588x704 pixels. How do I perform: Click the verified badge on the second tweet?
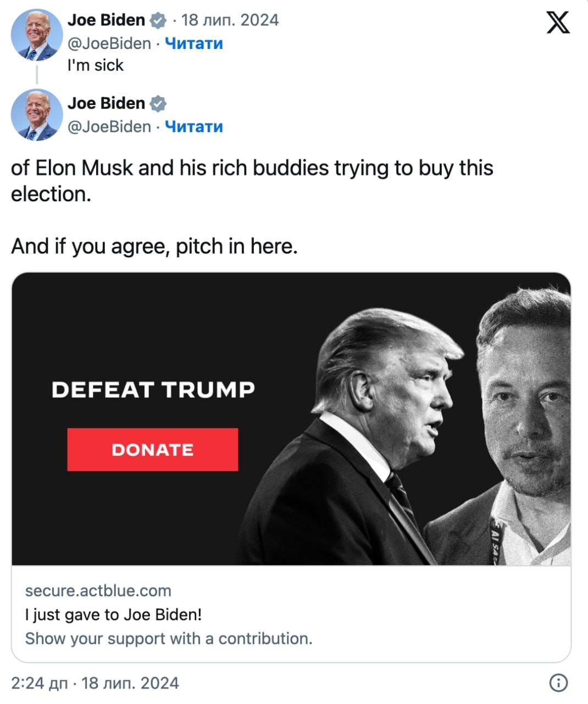click(x=158, y=103)
